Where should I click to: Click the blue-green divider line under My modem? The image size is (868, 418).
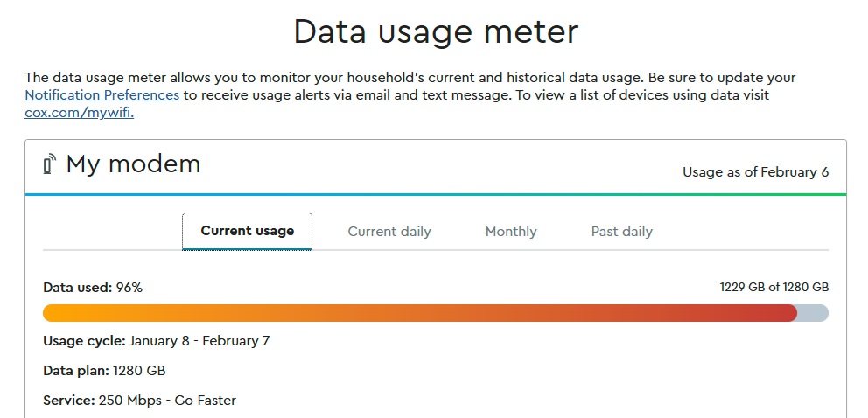[435, 194]
